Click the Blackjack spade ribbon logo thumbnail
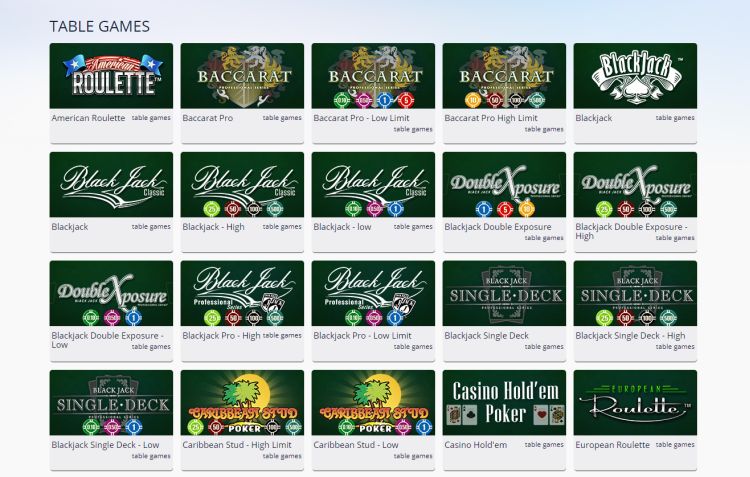The image size is (750, 477). pyautogui.click(x=635, y=76)
